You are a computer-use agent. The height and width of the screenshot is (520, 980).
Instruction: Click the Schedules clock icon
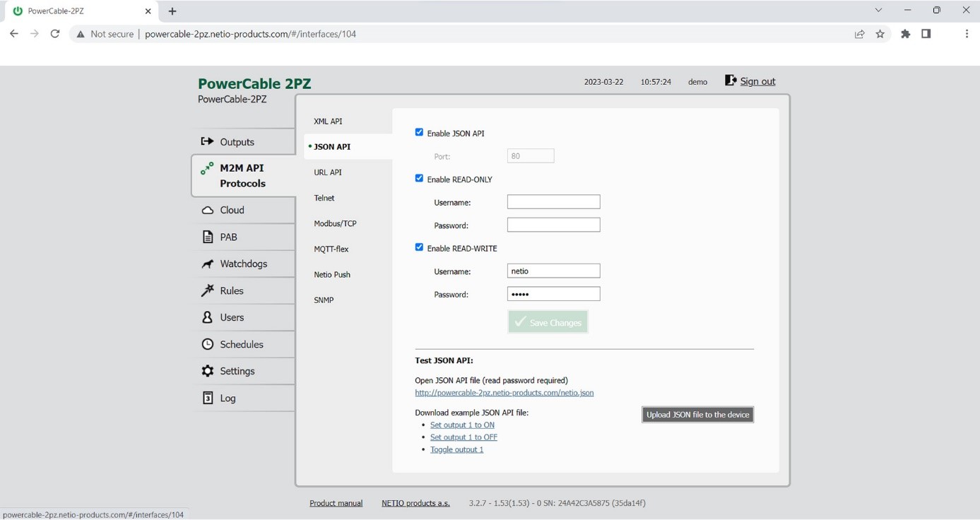pyautogui.click(x=207, y=345)
